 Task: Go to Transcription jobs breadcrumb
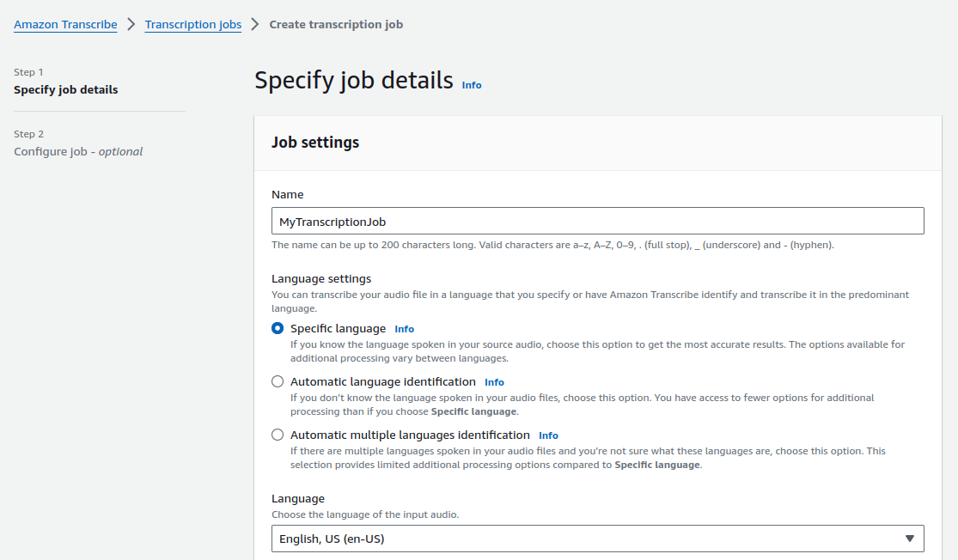(x=193, y=25)
